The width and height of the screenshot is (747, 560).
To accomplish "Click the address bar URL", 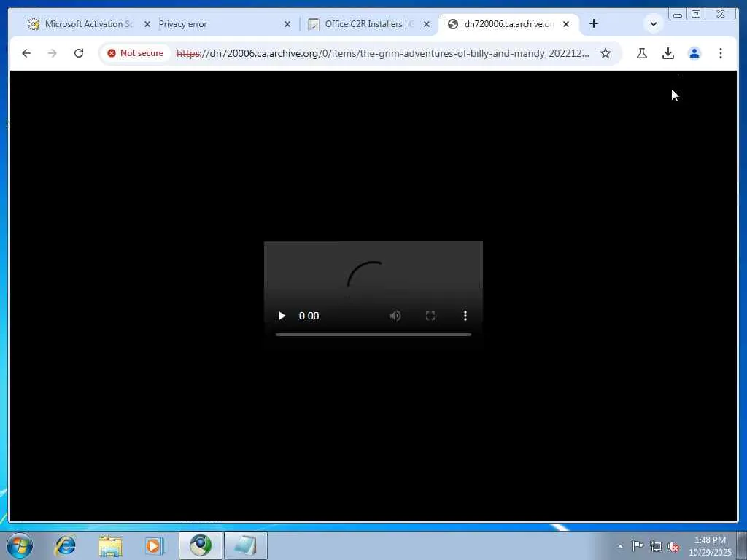I will (x=382, y=53).
